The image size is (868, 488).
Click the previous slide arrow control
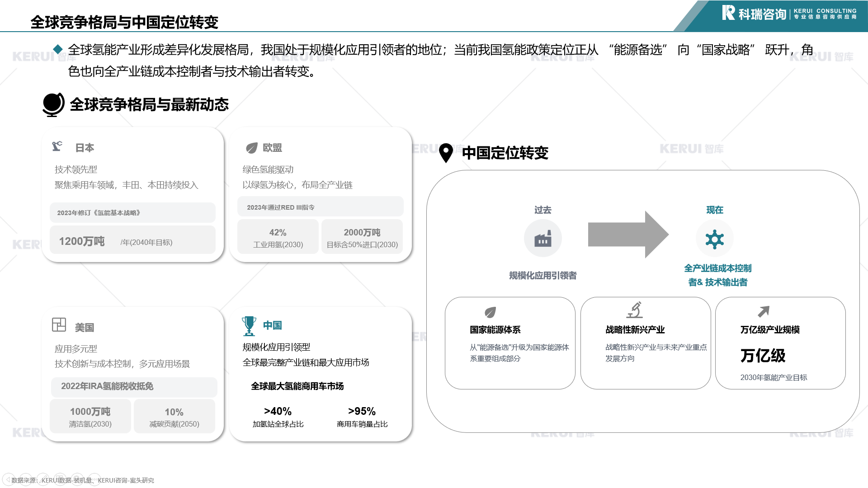click(8, 479)
